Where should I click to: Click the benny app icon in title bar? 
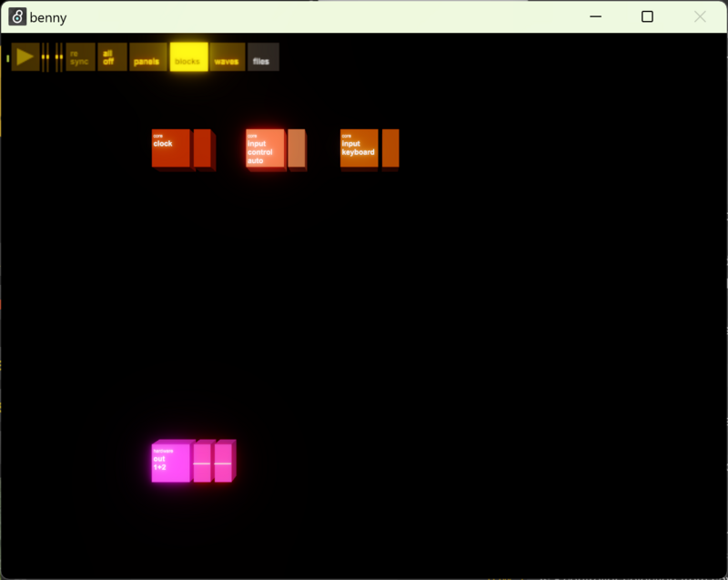click(x=17, y=16)
